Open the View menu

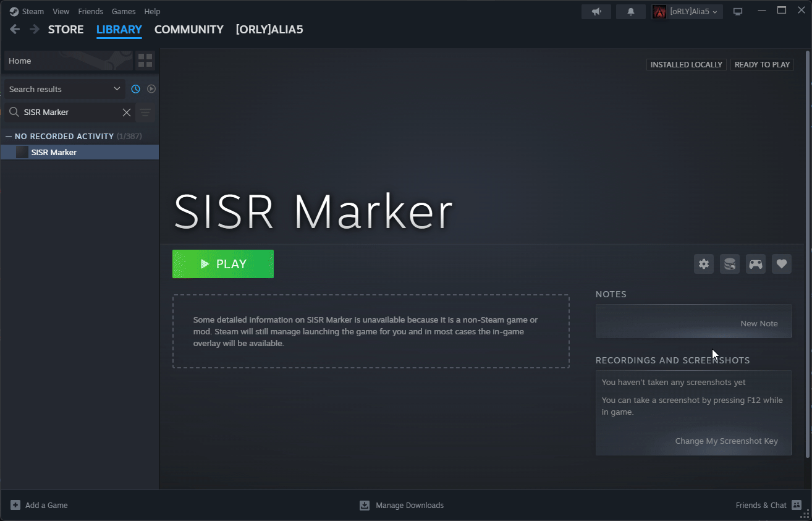(x=61, y=12)
